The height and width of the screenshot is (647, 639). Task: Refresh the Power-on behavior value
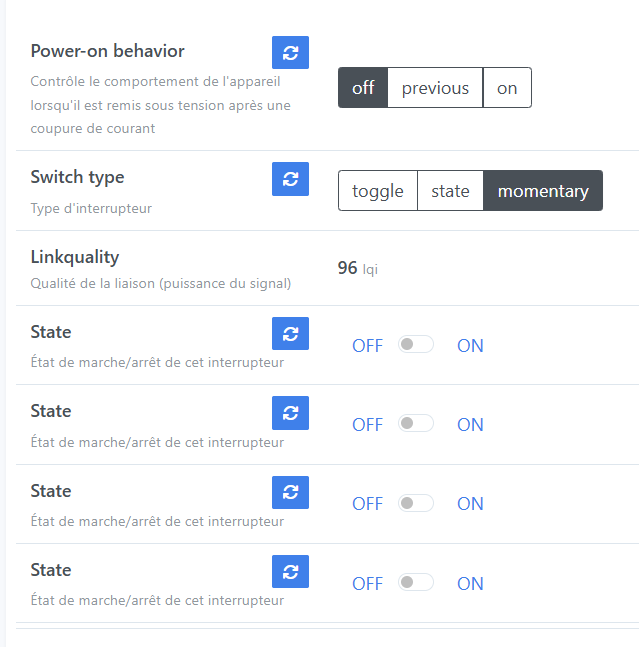click(290, 52)
